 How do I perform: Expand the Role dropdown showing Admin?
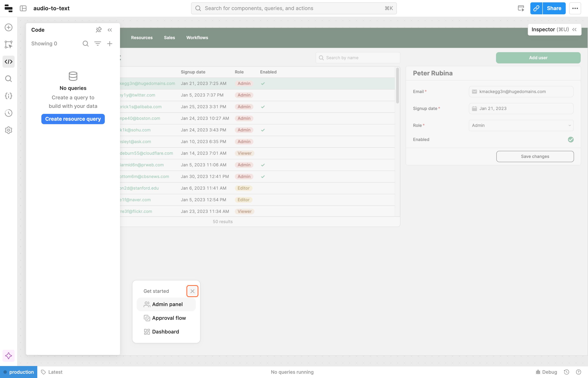click(x=521, y=125)
